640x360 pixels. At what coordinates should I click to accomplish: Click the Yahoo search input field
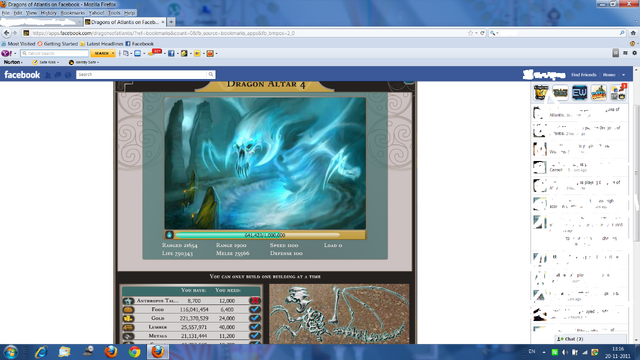tap(55, 53)
